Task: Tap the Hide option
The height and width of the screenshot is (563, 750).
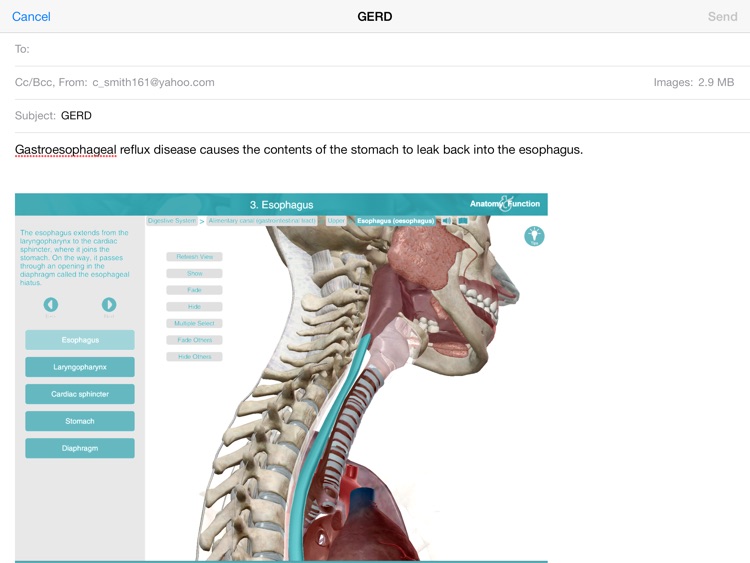Action: click(x=194, y=307)
